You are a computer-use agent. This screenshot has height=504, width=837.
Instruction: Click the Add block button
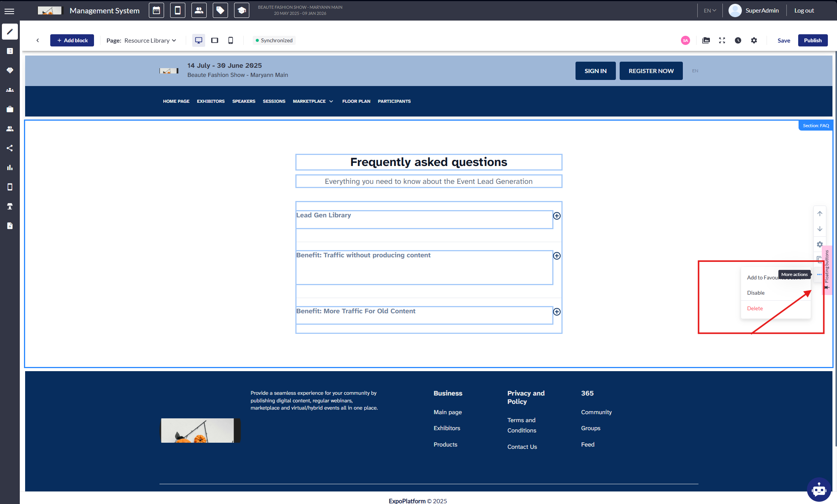pyautogui.click(x=72, y=40)
